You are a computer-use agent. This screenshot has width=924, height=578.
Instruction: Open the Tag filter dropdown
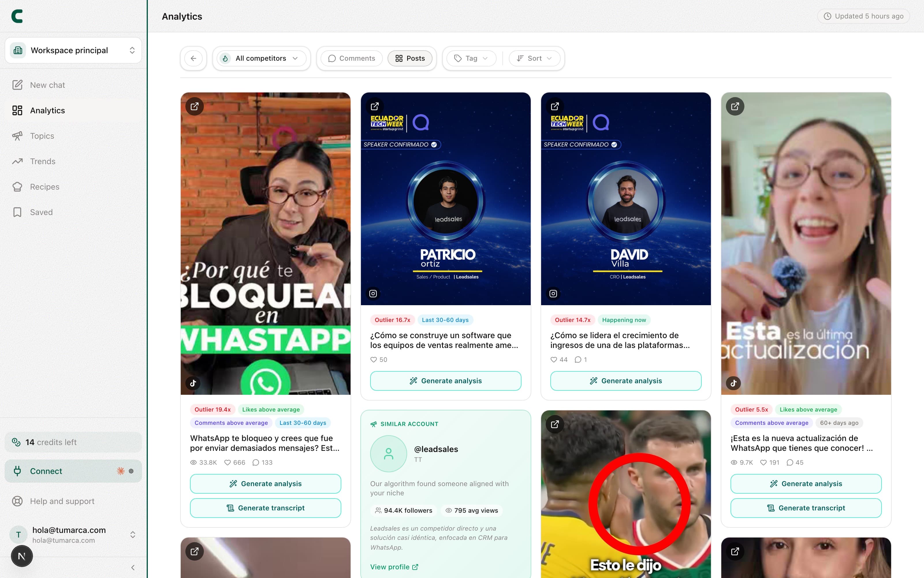pos(471,58)
